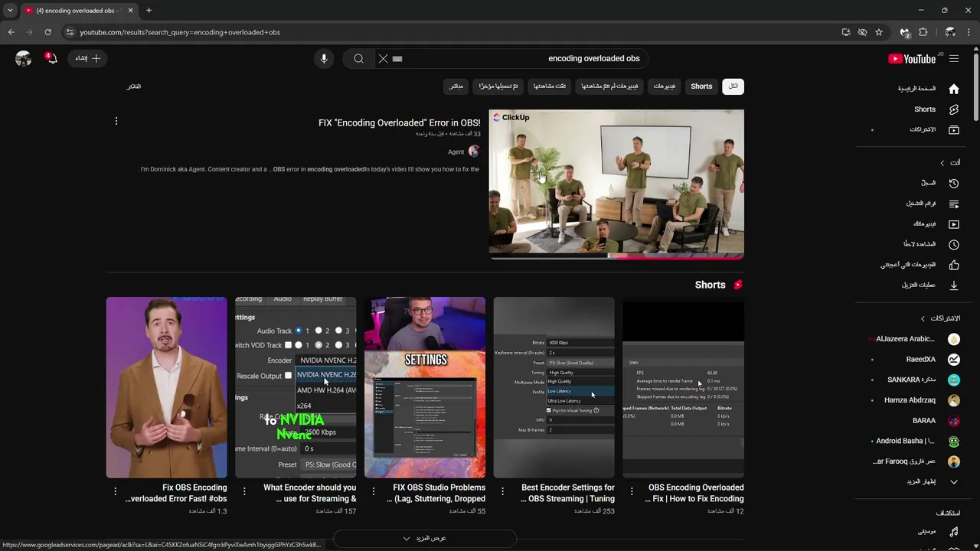980x551 pixels.
Task: Select the 'تم تحميلها مؤخرًا' filter chip
Action: 498,86
